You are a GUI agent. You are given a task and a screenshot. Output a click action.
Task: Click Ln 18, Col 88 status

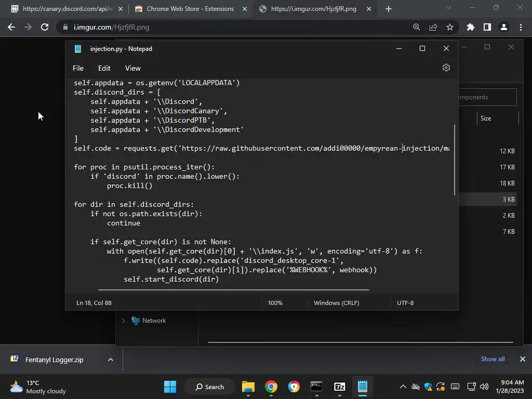[x=94, y=303]
